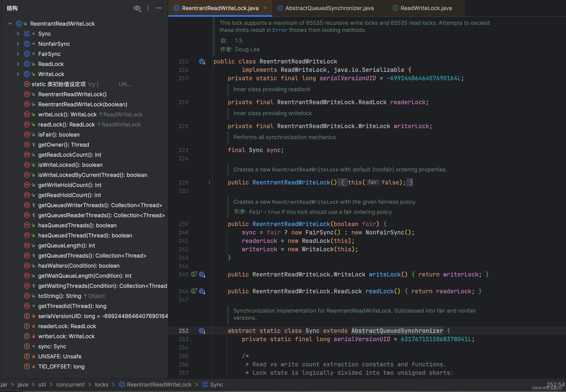Viewport: 566px width, 392px height.
Task: Click the implements gutter icon at line 246
Action: (x=194, y=291)
